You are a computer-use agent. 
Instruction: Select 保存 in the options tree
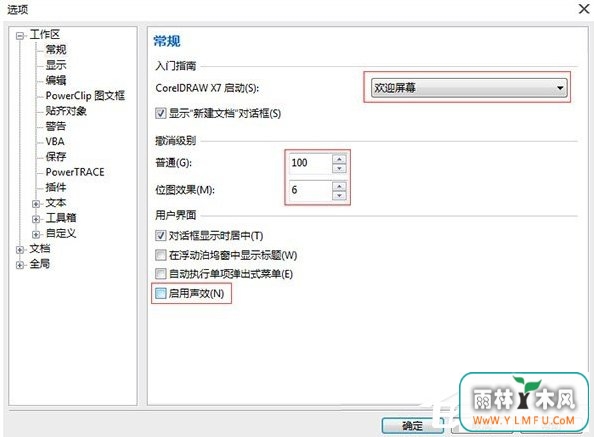click(56, 156)
